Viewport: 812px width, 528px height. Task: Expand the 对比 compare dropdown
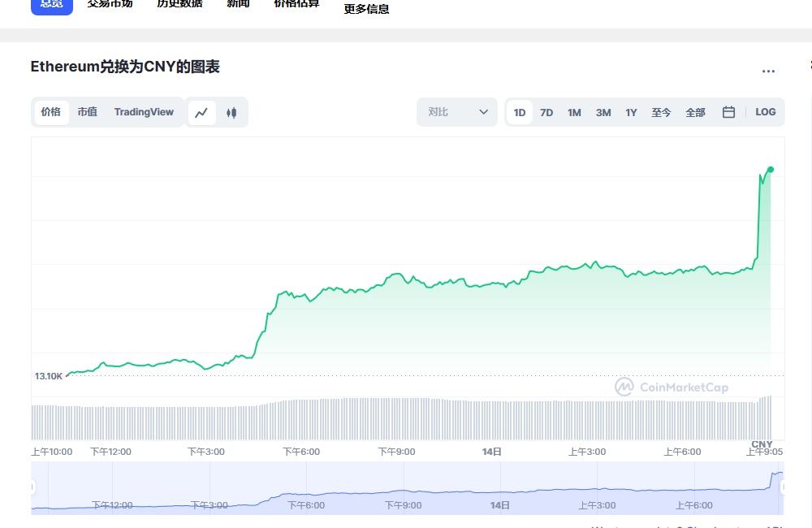click(456, 112)
